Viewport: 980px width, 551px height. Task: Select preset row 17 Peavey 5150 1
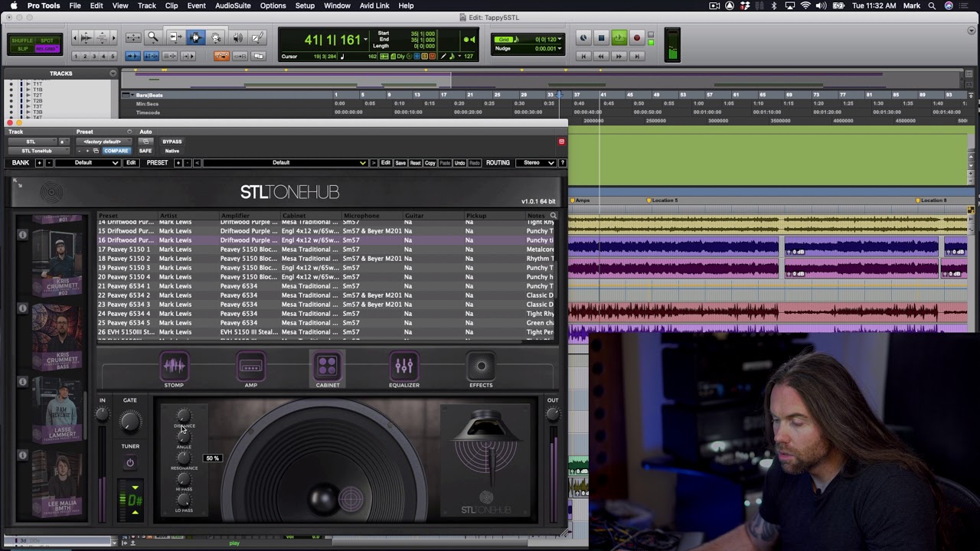pyautogui.click(x=326, y=249)
